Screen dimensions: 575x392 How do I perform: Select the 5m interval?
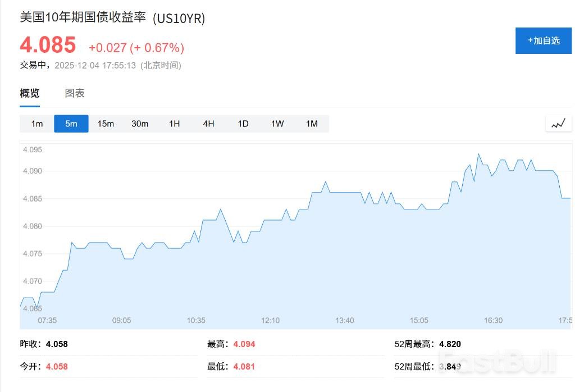coord(71,124)
